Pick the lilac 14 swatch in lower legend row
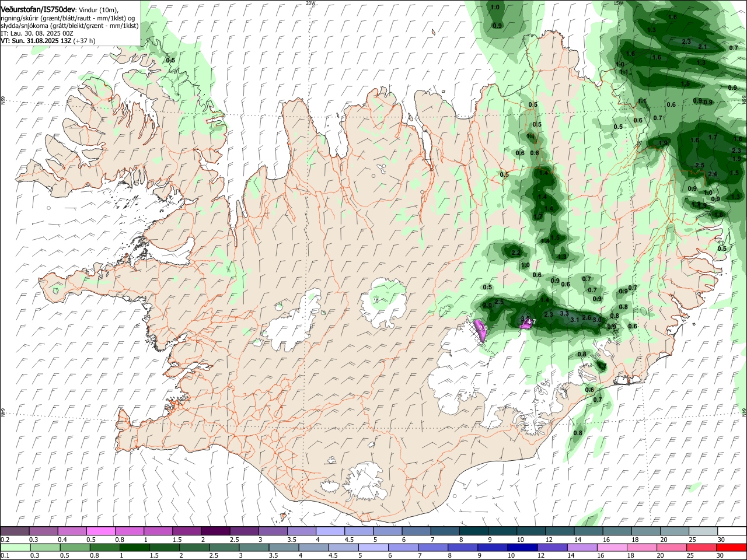Viewport: 747px width, 560px height. [582, 547]
